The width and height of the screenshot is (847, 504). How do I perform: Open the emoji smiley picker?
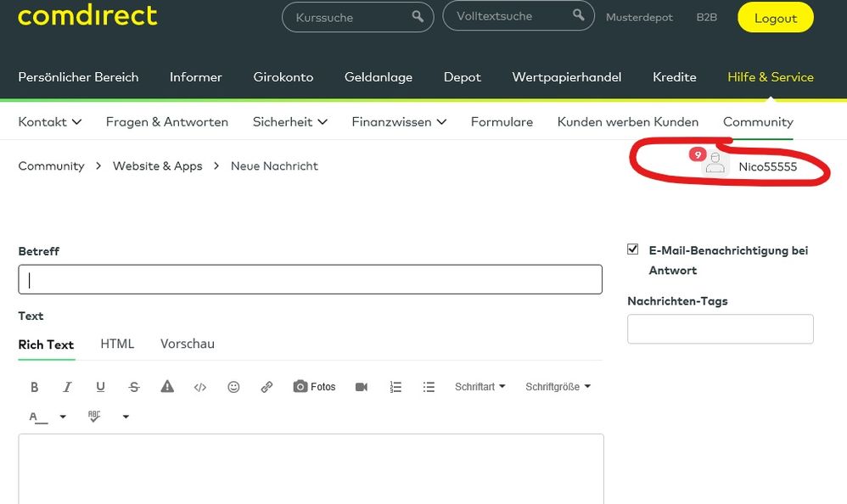coord(233,387)
